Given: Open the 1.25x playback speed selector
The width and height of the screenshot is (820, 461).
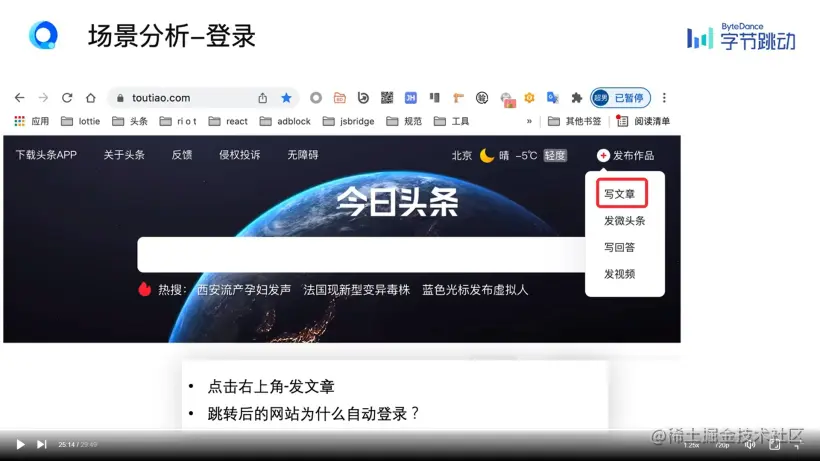Looking at the screenshot, I should (x=691, y=445).
